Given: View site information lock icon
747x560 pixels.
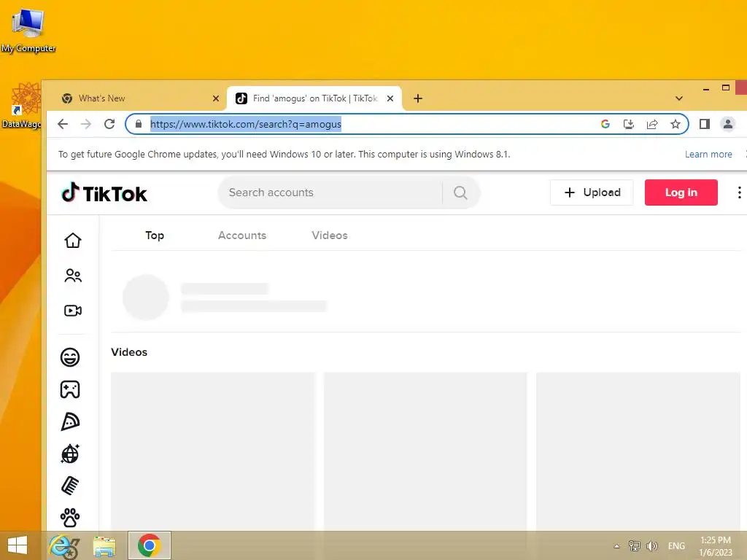Looking at the screenshot, I should [139, 124].
